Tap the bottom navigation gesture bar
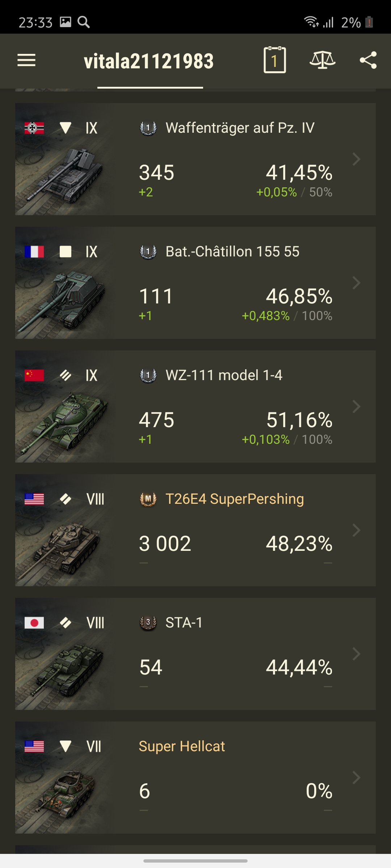The height and width of the screenshot is (868, 391). point(195,861)
